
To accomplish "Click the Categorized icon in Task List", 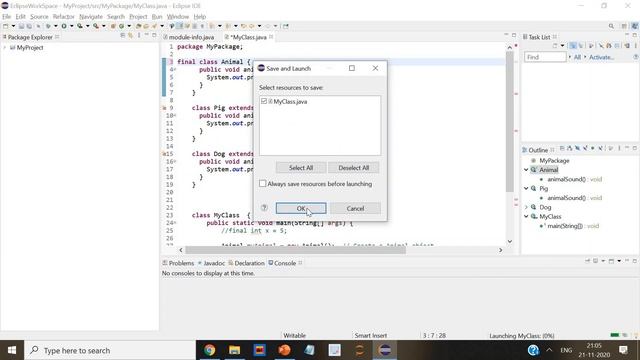I will [573, 46].
